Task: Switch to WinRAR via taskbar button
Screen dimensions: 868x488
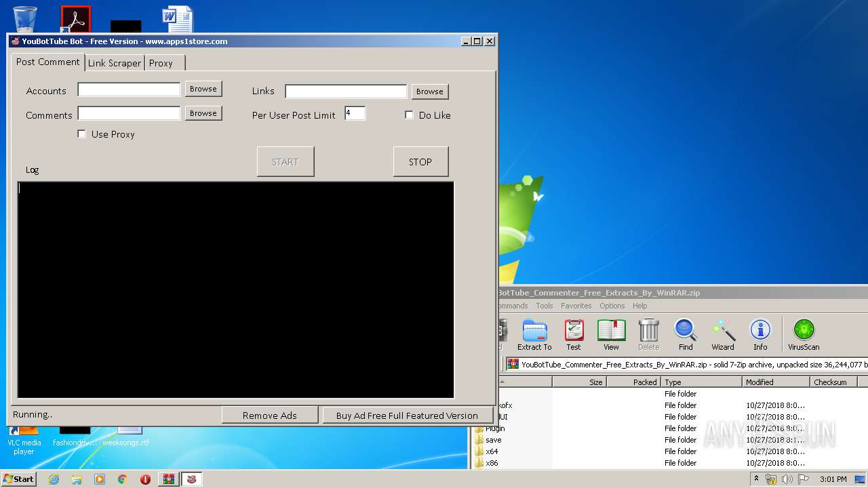Action: click(x=169, y=479)
